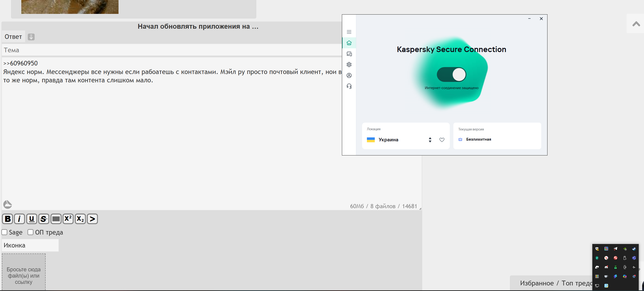This screenshot has width=644, height=291.
Task: Apply strikethrough formatting button
Action: [x=44, y=219]
